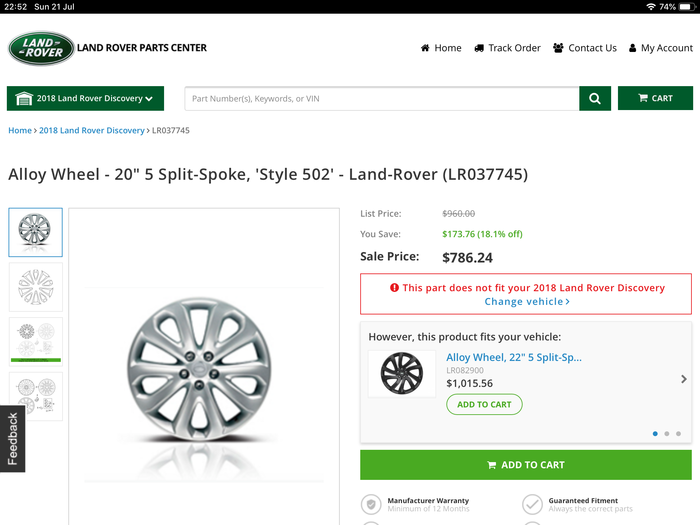Click the Manufacturer Warranty shield icon
The image size is (700, 525).
tap(371, 504)
